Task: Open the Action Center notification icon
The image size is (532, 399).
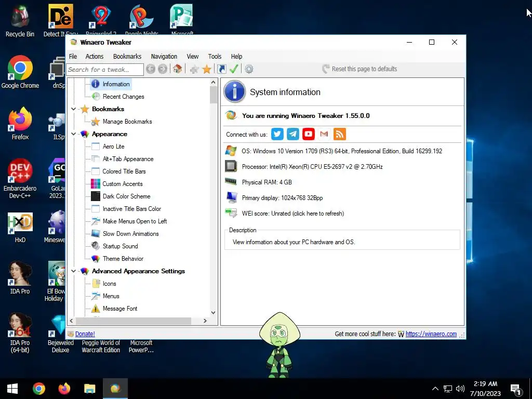Action: pyautogui.click(x=516, y=390)
